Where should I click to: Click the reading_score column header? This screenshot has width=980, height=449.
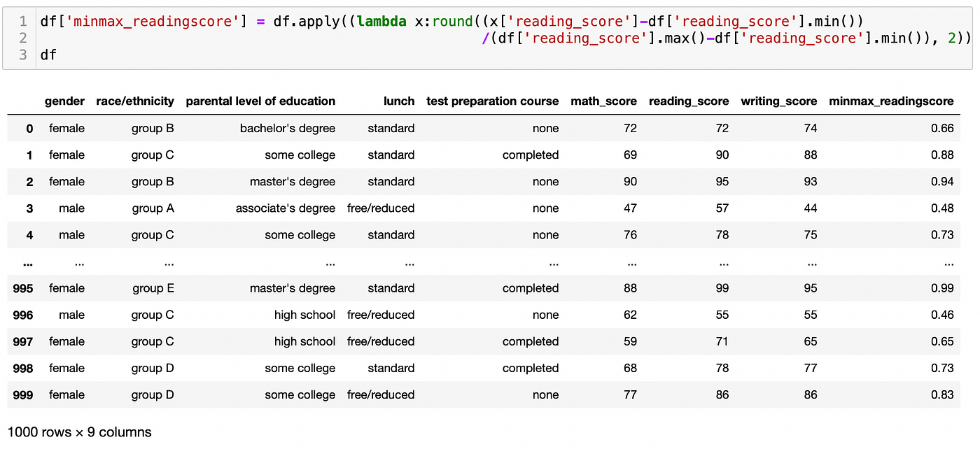coord(689,101)
